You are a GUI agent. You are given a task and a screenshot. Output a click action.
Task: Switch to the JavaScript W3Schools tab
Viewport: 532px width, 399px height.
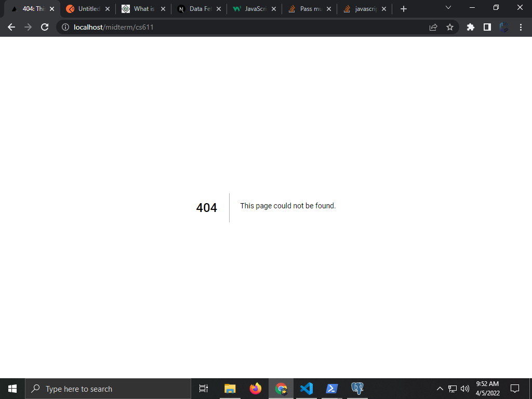[255, 9]
